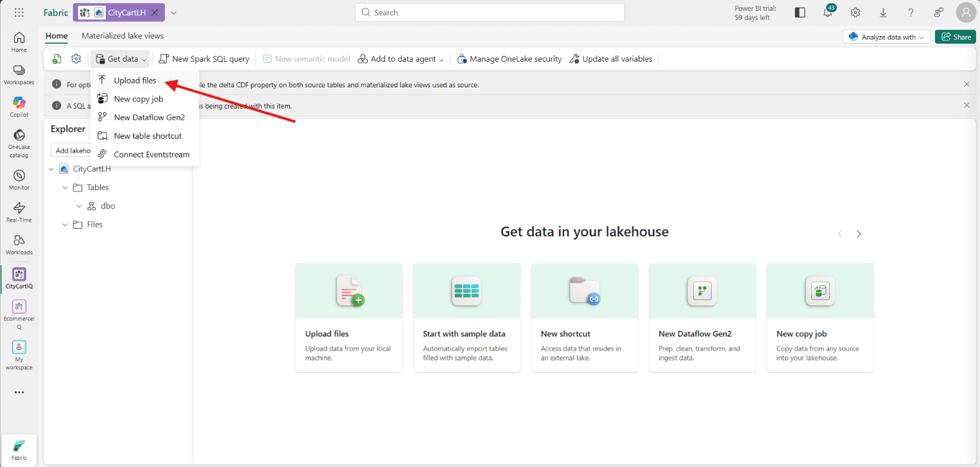This screenshot has height=467, width=980.
Task: Open the help question mark
Action: click(x=911, y=12)
